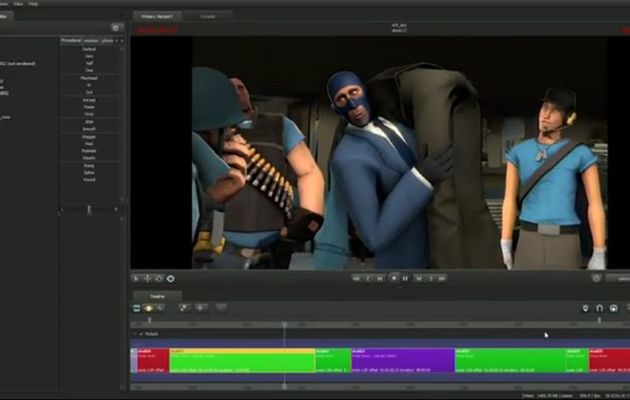Select the yellow-topped green shot clip

[242, 360]
